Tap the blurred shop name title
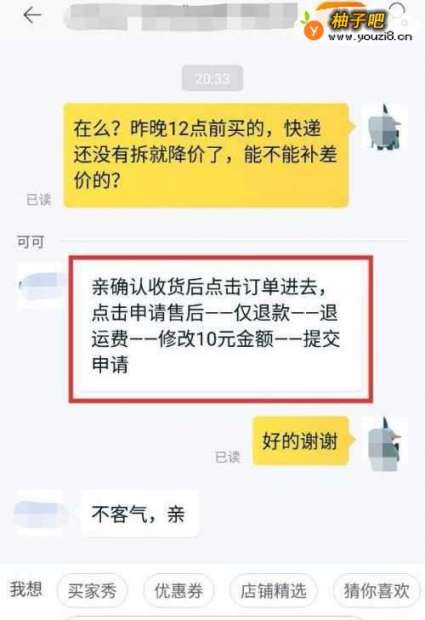 click(x=182, y=17)
